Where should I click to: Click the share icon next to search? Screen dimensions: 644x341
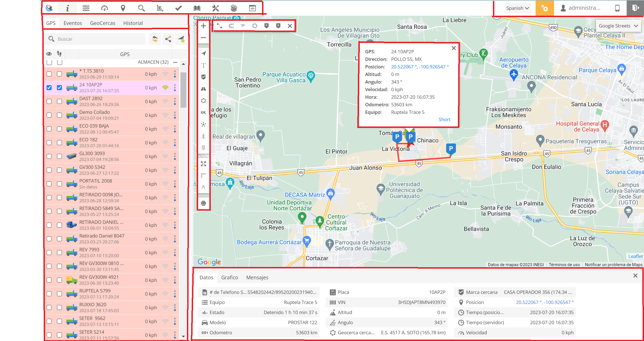point(168,39)
